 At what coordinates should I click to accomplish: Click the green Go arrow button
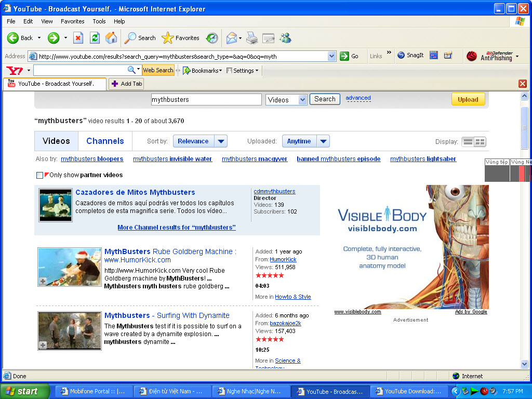click(x=344, y=56)
